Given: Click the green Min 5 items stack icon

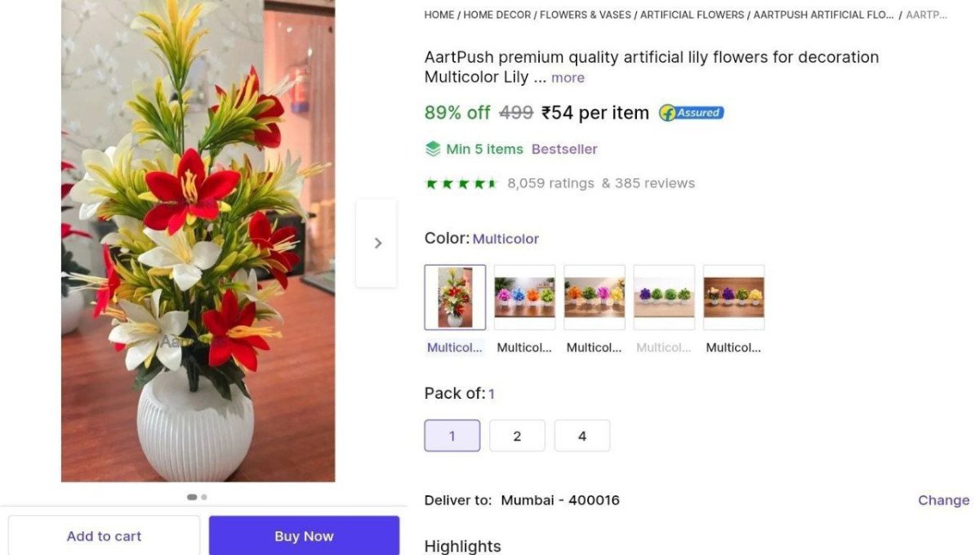Looking at the screenshot, I should coord(432,149).
